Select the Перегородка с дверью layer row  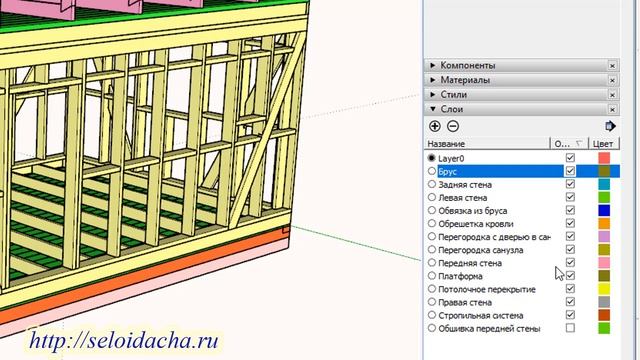click(x=494, y=237)
